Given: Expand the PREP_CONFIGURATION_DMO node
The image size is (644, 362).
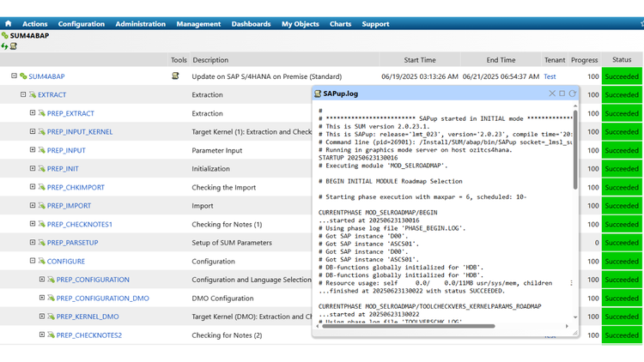Looking at the screenshot, I should [42, 298].
